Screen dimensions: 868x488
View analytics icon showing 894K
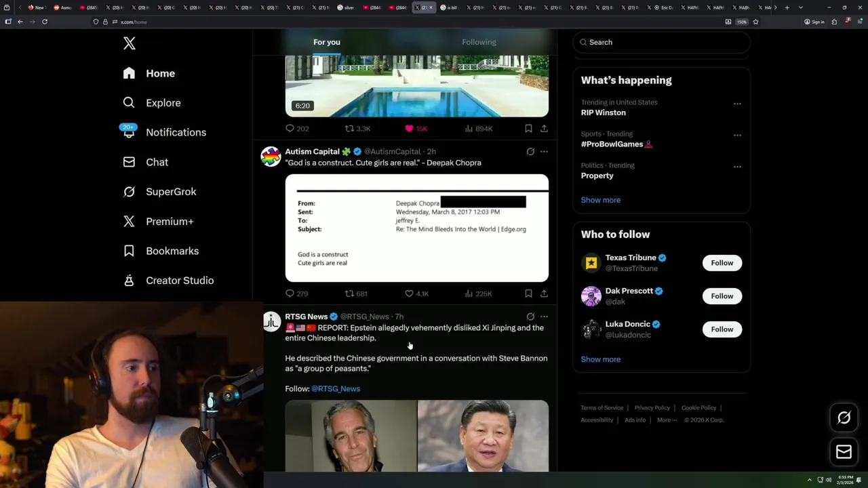pos(469,128)
